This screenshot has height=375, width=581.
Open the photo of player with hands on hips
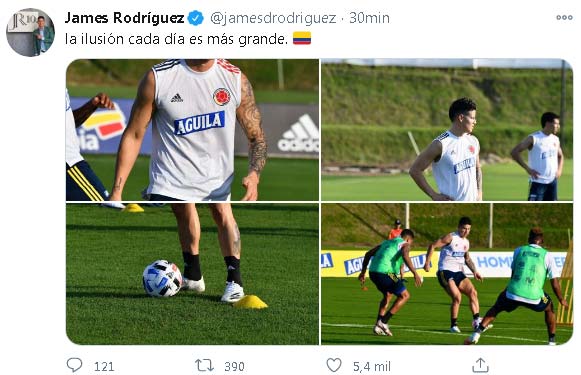pyautogui.click(x=447, y=130)
